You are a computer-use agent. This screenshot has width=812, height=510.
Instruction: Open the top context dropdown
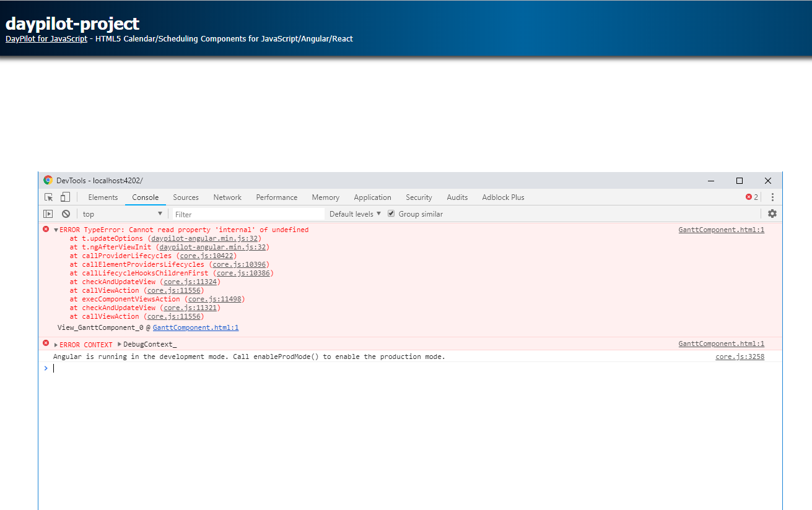click(x=123, y=214)
